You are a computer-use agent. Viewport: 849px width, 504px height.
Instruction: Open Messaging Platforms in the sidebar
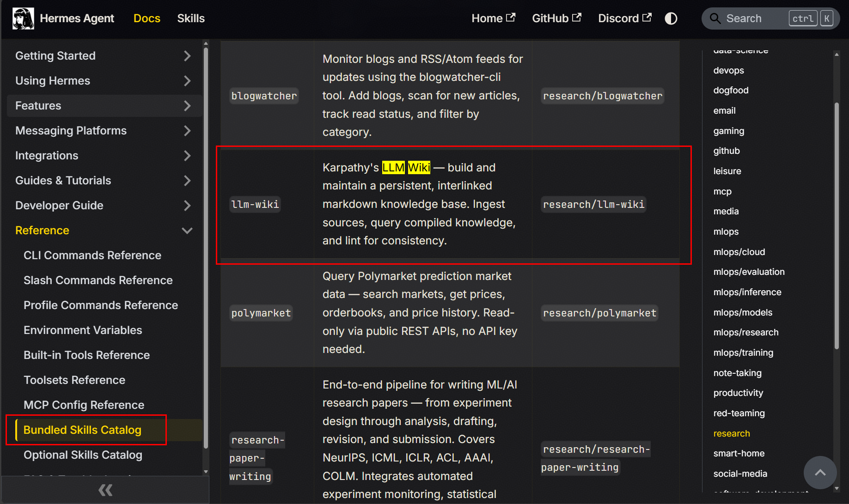pos(71,131)
